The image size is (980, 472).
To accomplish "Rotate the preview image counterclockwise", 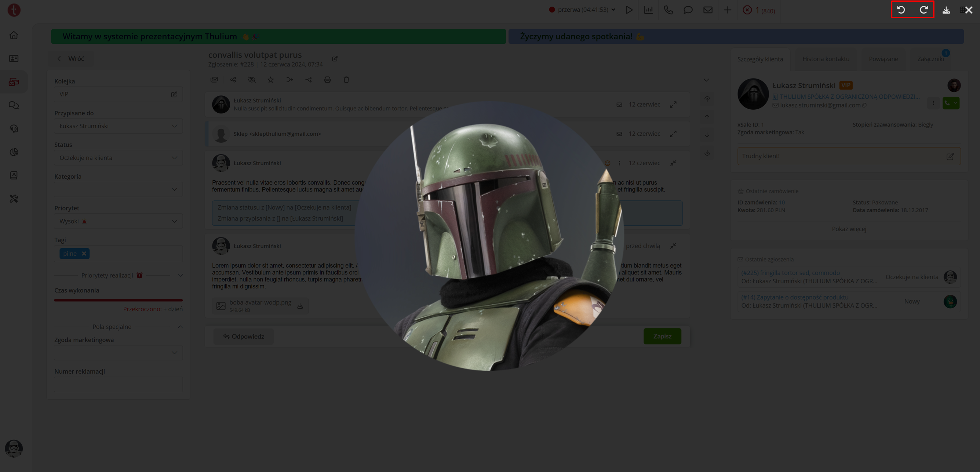I will click(x=901, y=10).
